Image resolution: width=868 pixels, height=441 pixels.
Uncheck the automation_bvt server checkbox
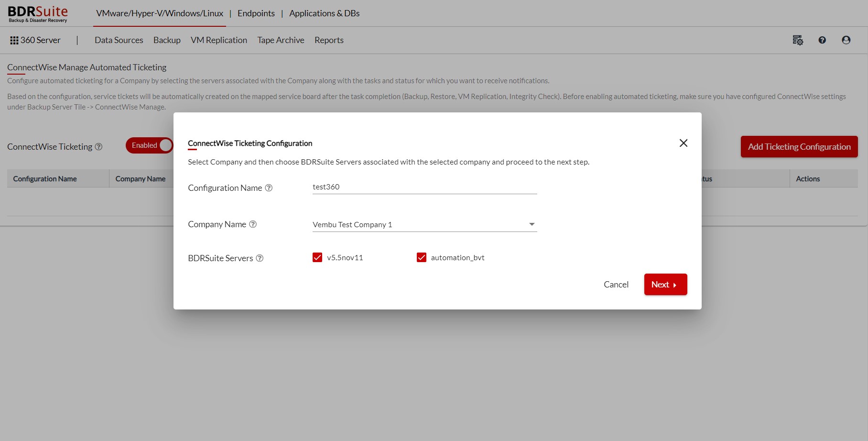pos(422,257)
